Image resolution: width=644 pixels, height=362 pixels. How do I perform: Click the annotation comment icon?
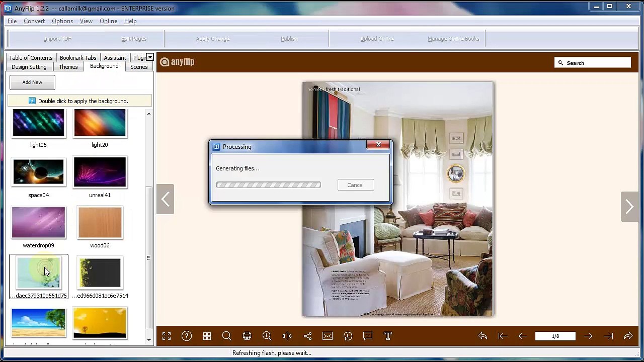368,336
